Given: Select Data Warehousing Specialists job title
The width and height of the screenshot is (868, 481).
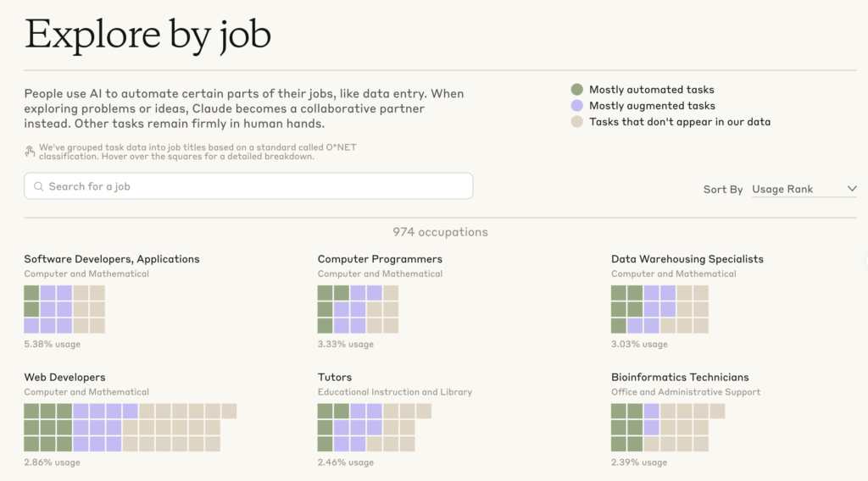Looking at the screenshot, I should click(x=687, y=259).
